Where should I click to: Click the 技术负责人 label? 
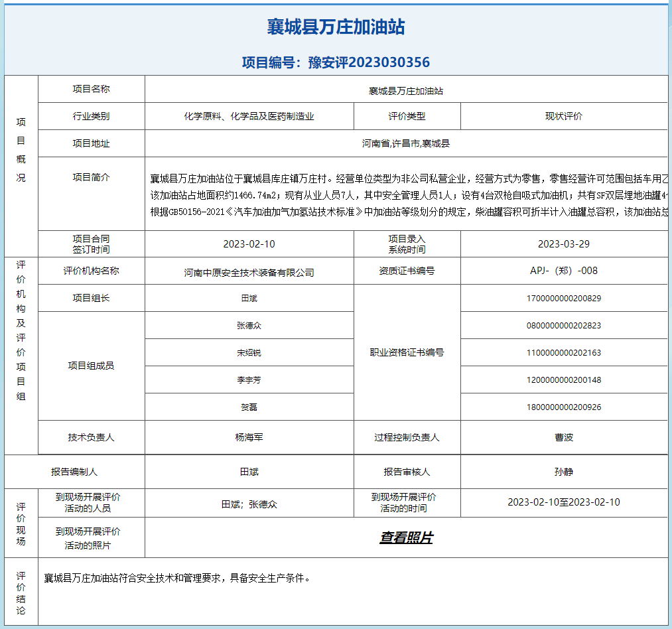pos(92,437)
